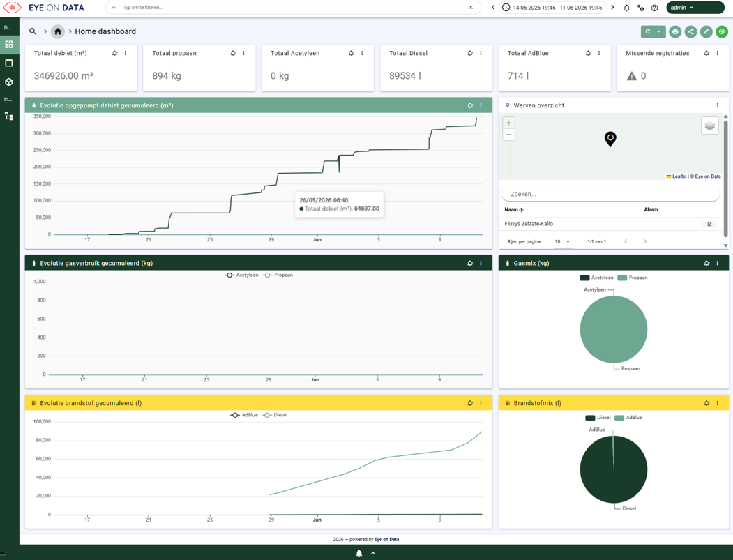Open alarm bell on Missende registraties card

pos(706,53)
